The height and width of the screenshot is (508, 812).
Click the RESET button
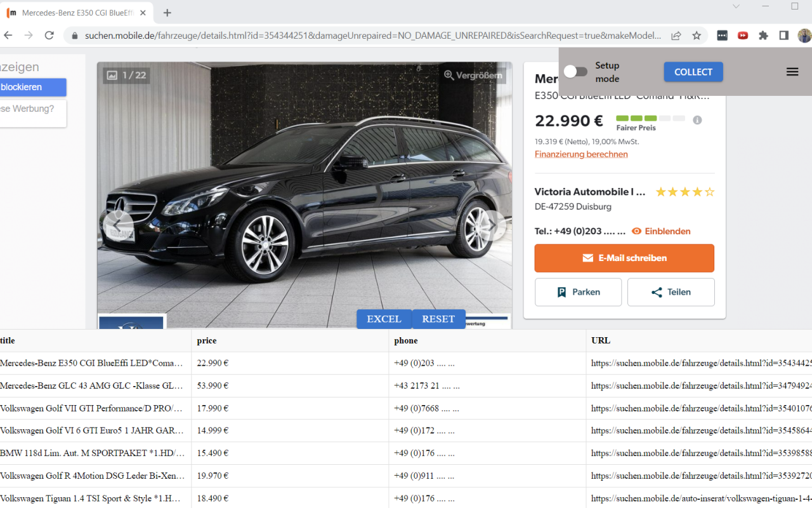(438, 319)
